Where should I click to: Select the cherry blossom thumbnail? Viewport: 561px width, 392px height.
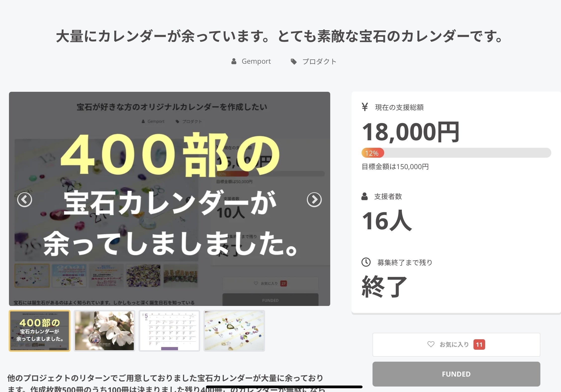click(x=104, y=331)
